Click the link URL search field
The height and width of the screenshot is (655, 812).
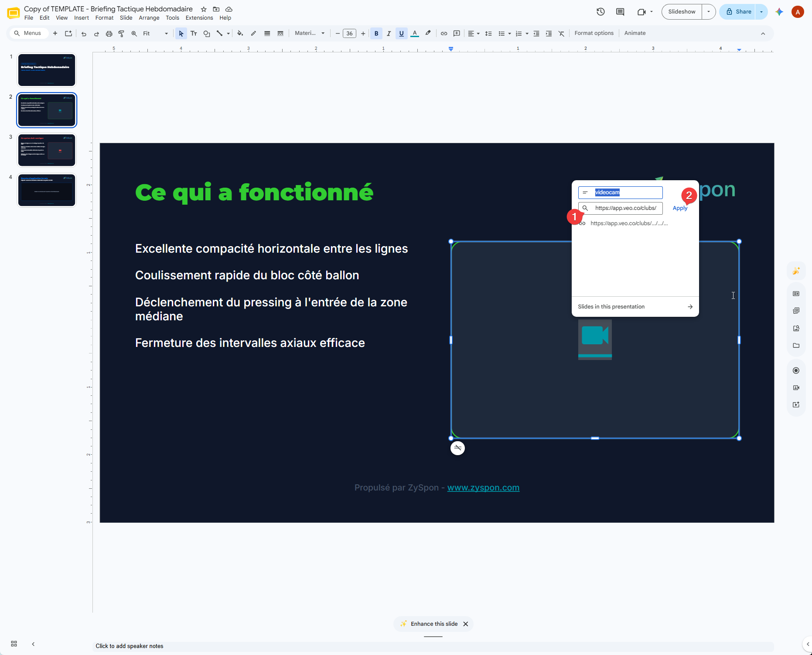[x=621, y=208]
